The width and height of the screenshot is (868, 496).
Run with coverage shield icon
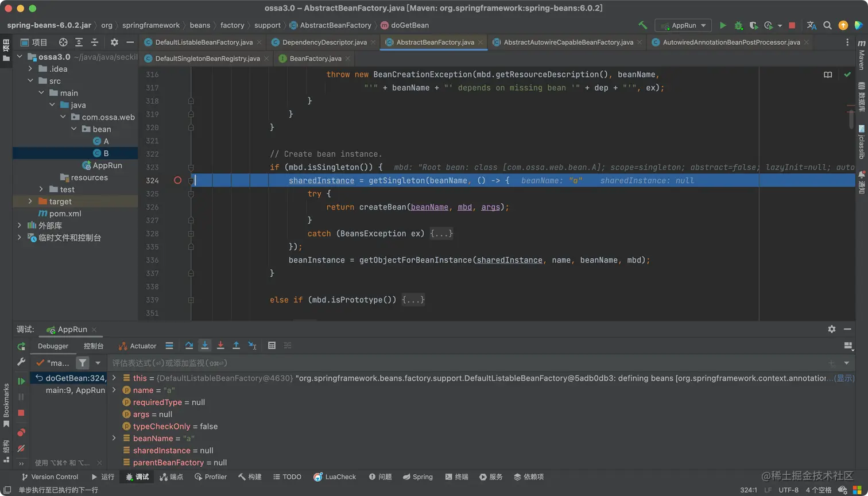click(x=754, y=25)
